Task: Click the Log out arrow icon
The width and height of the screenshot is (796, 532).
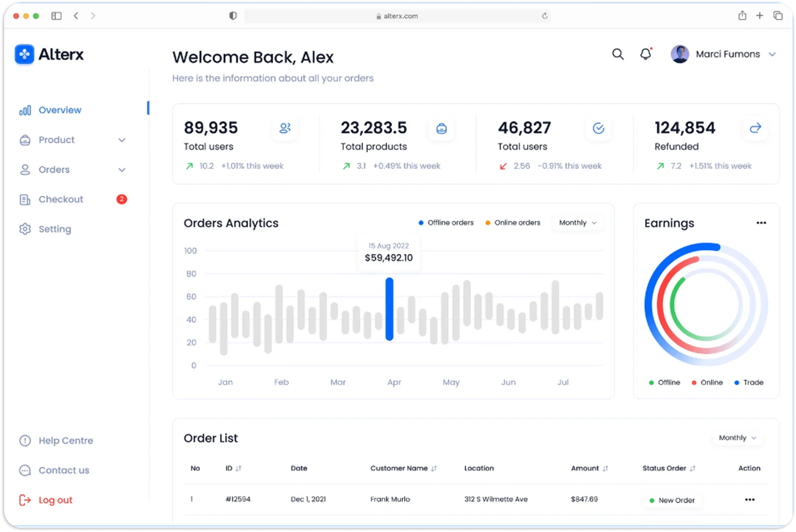Action: (25, 500)
